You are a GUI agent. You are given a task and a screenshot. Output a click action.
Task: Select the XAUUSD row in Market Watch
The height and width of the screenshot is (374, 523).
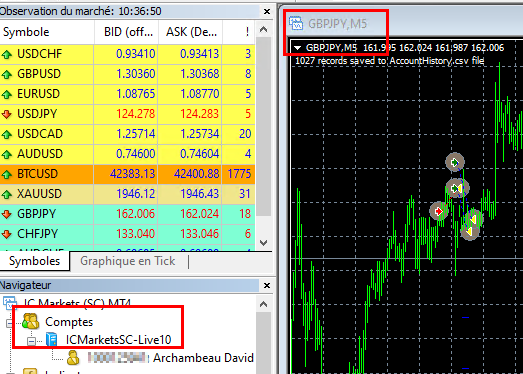[127, 194]
